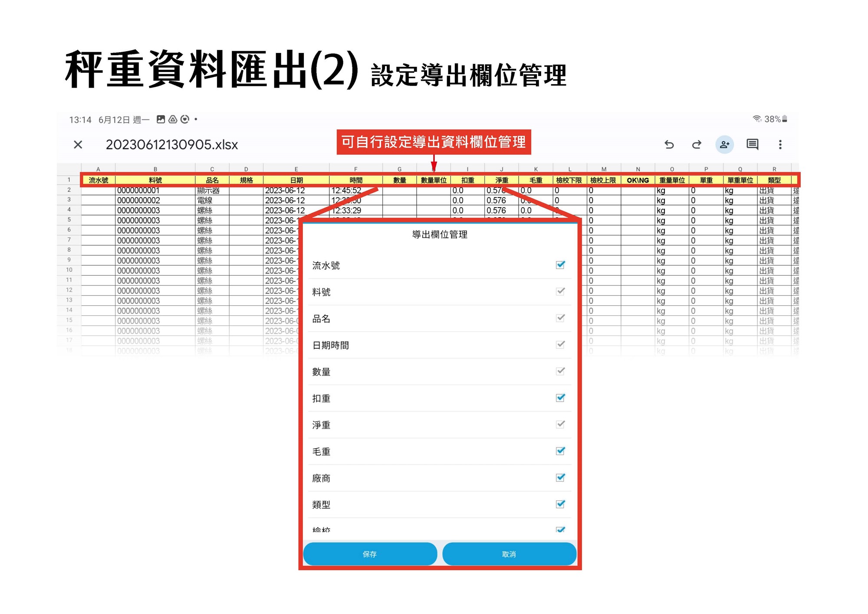This screenshot has height=614, width=868.
Task: Select the 規格 header cell
Action: (x=246, y=180)
